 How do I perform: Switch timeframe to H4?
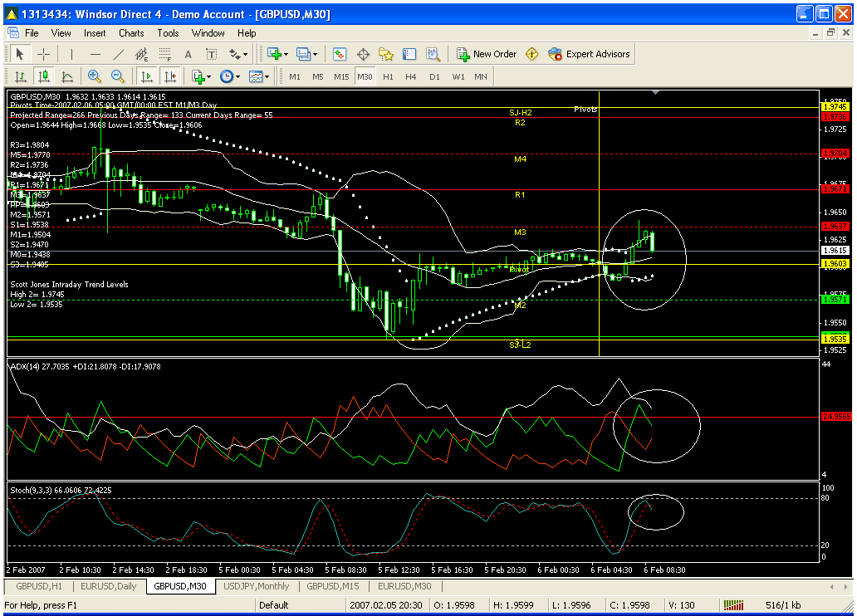tap(410, 76)
